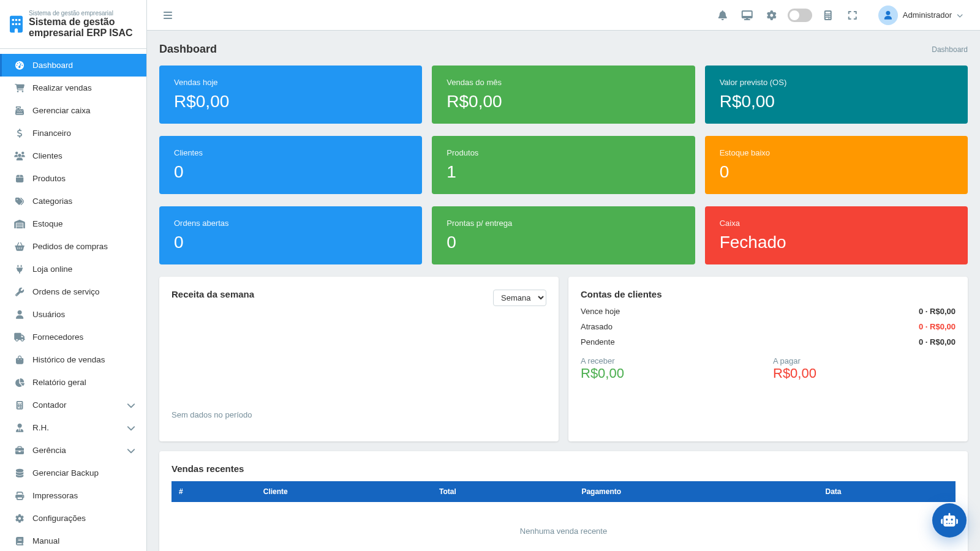Go to Gerenciar caixa menu item
The image size is (980, 551).
73,110
